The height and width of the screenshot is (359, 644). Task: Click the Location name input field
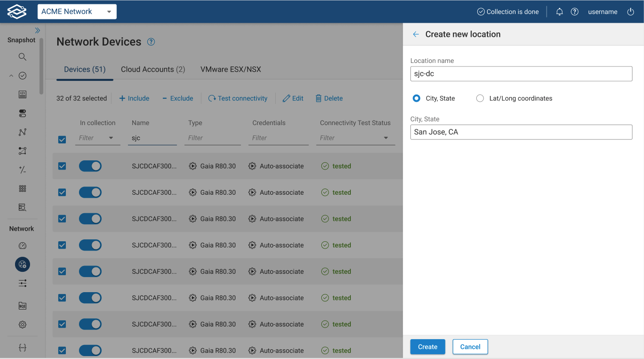[521, 74]
